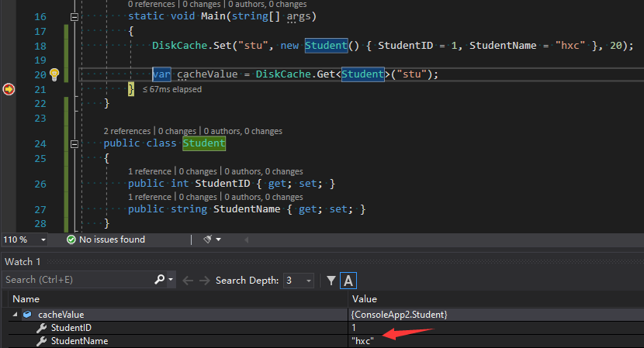Click the Watch search magnifier icon
The width and height of the screenshot is (644, 348).
click(x=159, y=280)
